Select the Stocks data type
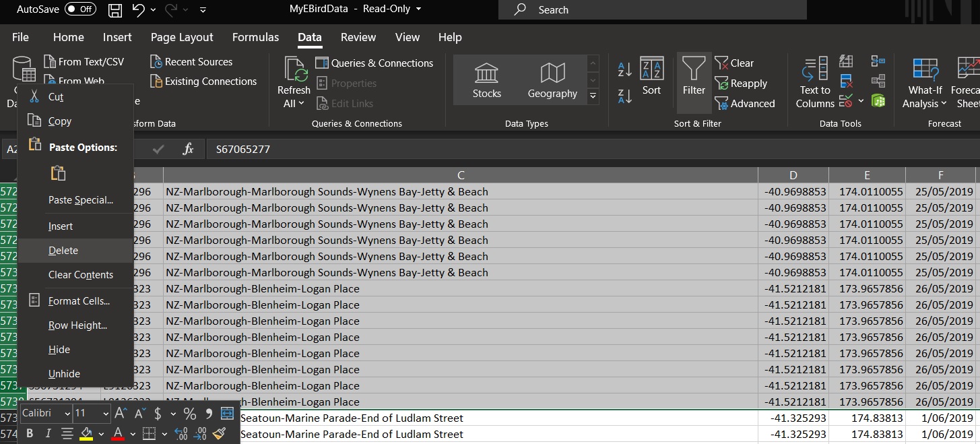 point(486,80)
